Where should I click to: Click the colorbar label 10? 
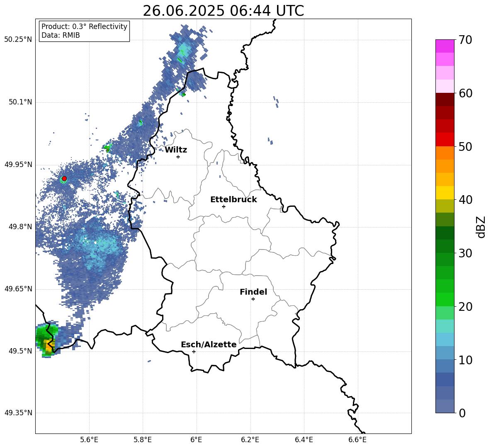[465, 360]
